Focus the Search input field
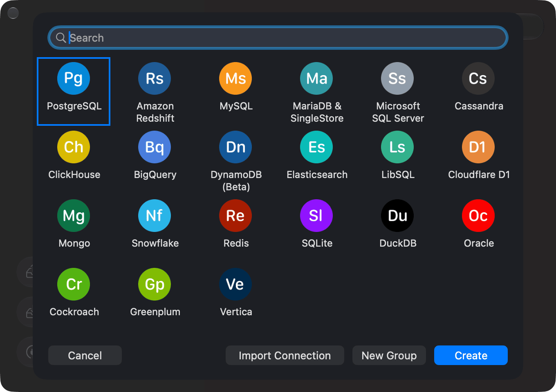556x392 pixels. [x=278, y=38]
